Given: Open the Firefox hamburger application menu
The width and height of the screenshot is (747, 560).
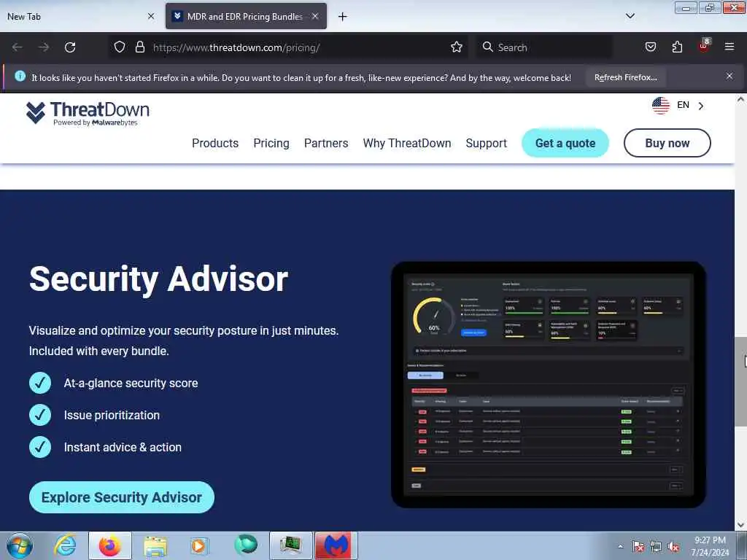Looking at the screenshot, I should point(729,47).
